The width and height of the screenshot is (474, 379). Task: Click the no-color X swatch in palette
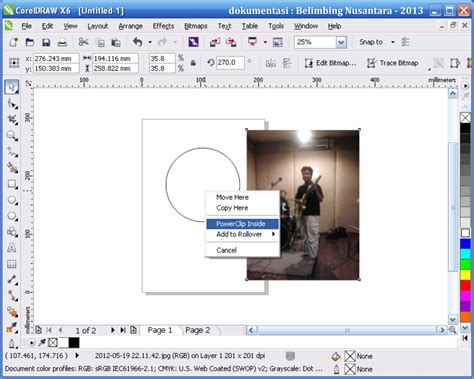(x=465, y=118)
